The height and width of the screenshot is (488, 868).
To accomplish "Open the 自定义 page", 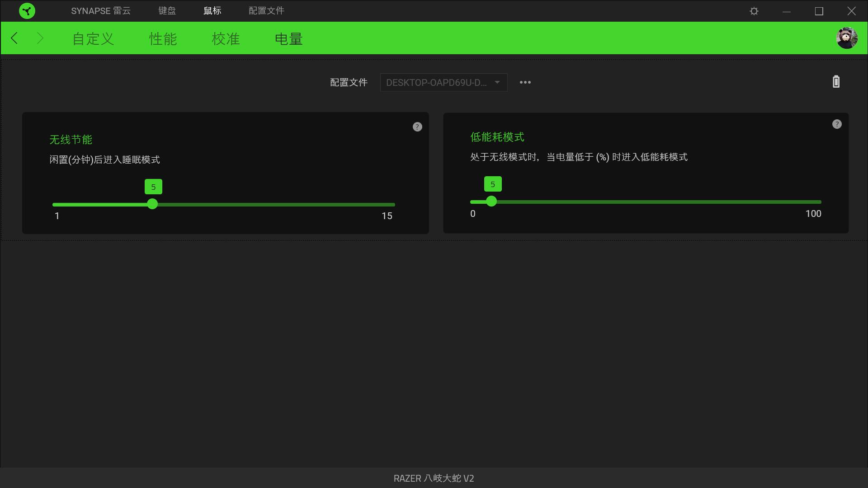I will coord(92,39).
